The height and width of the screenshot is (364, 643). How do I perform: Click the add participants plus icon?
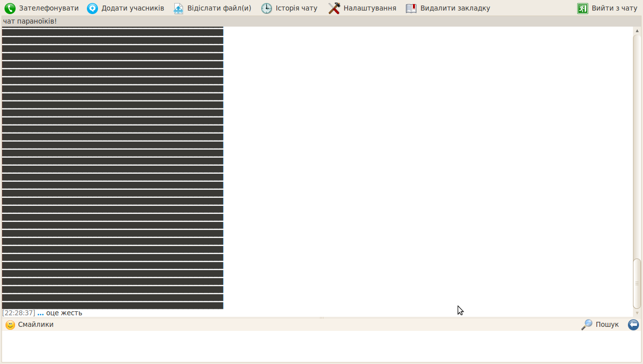tap(92, 8)
